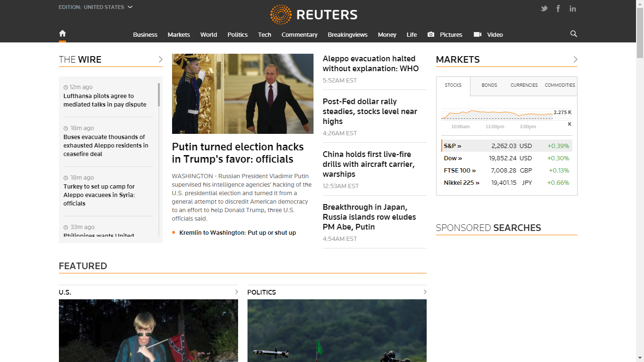Open Reuters LinkedIn page icon
This screenshot has height=362, width=644.
(573, 8)
